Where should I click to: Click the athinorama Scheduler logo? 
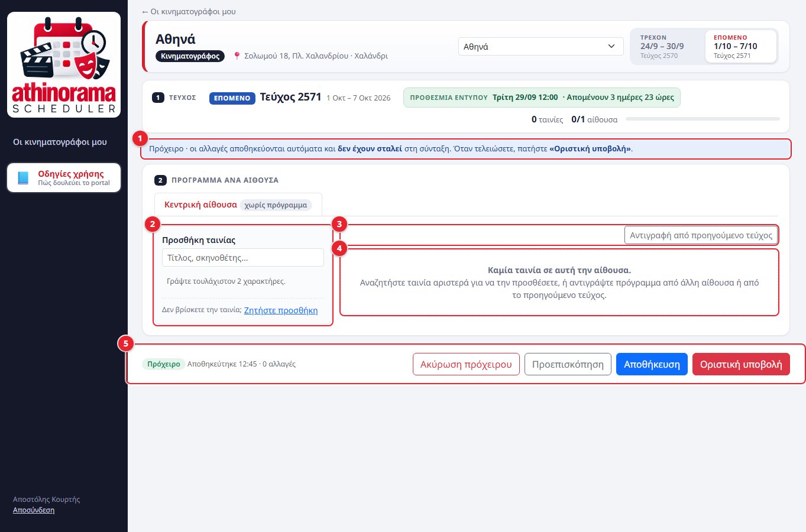tap(64, 64)
